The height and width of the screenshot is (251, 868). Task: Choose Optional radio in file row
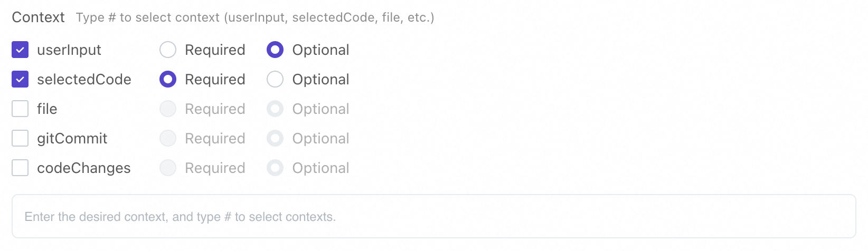click(275, 109)
